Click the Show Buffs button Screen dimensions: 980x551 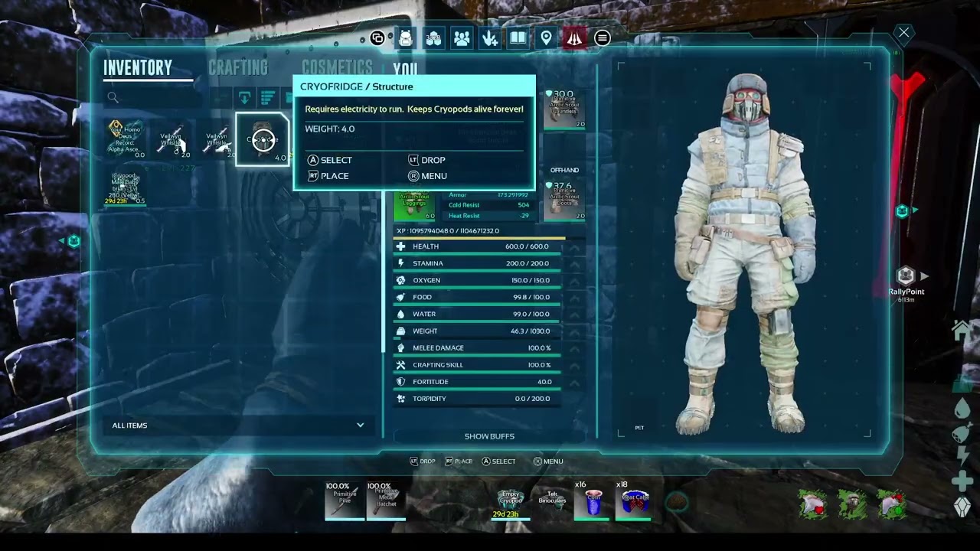tap(489, 436)
